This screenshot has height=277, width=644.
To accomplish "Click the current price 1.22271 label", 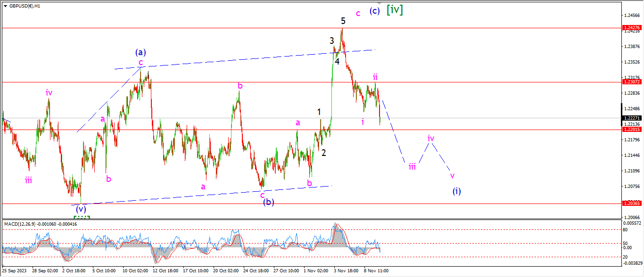I will click(631, 118).
